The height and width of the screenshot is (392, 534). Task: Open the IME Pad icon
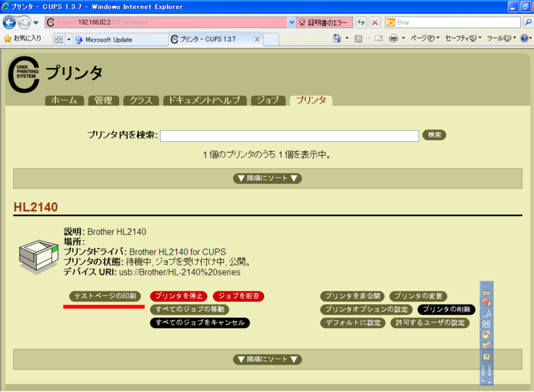487,335
